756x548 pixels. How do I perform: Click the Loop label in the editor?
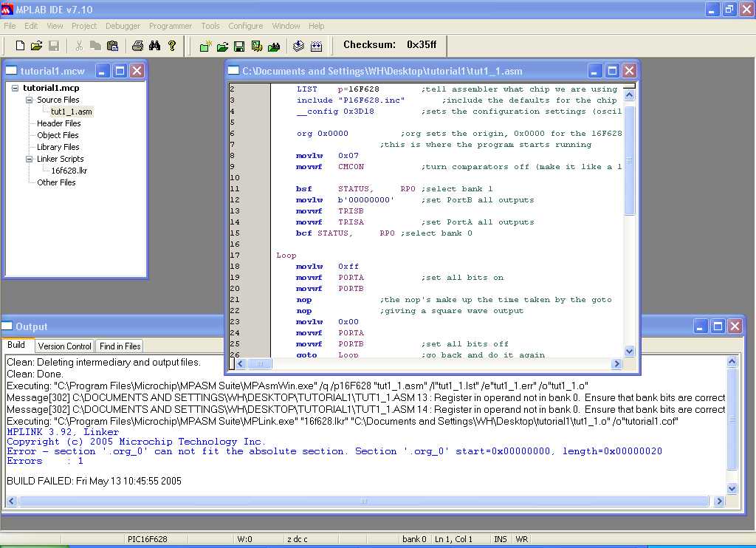pos(286,256)
